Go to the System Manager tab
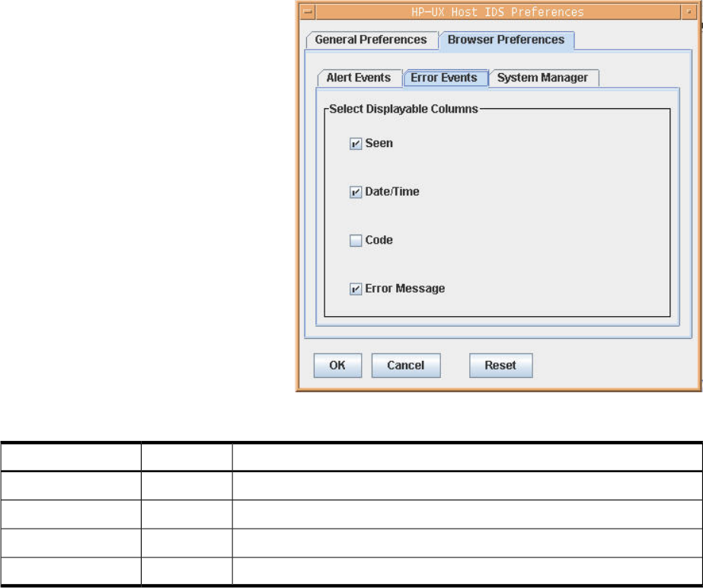703x588 pixels. coord(542,78)
